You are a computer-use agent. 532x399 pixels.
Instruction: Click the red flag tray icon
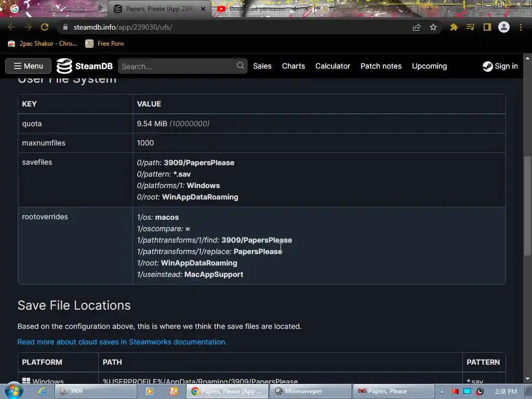455,391
